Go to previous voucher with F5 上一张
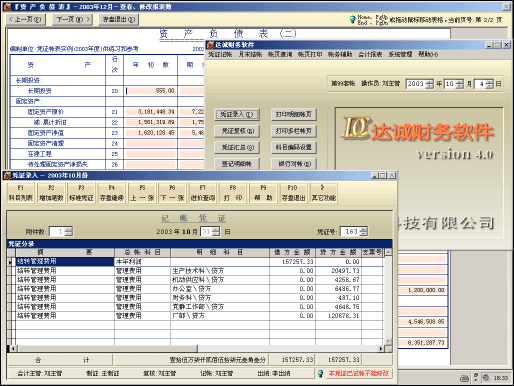 coord(142,193)
